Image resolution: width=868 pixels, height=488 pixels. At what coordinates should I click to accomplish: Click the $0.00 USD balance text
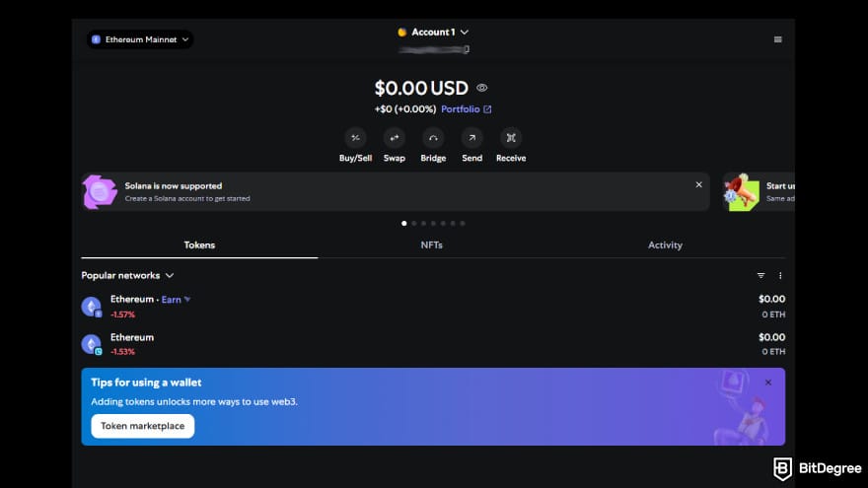coord(421,88)
